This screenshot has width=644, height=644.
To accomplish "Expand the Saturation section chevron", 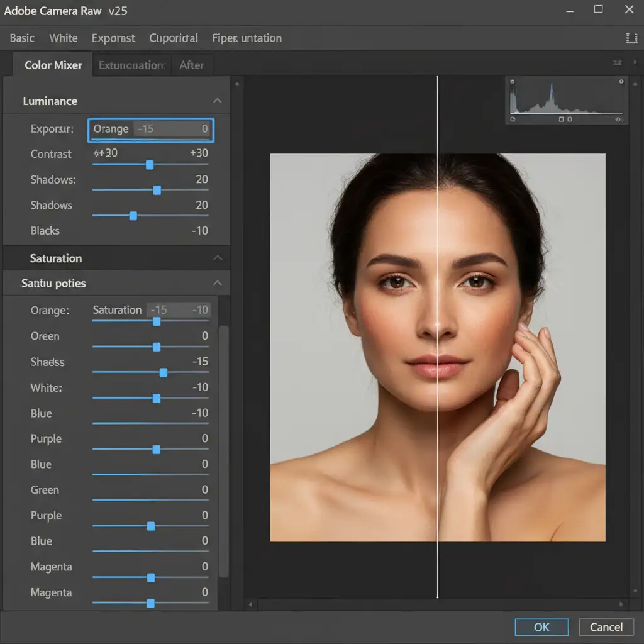I will click(217, 258).
